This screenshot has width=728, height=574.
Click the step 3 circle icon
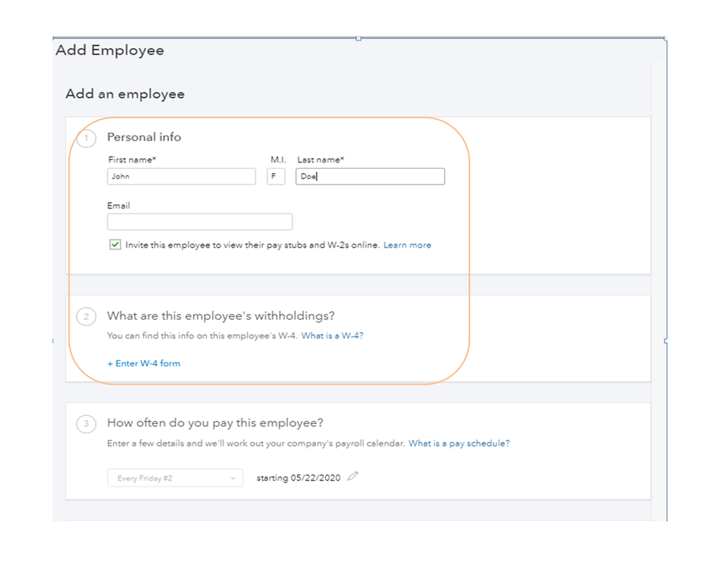tap(86, 424)
